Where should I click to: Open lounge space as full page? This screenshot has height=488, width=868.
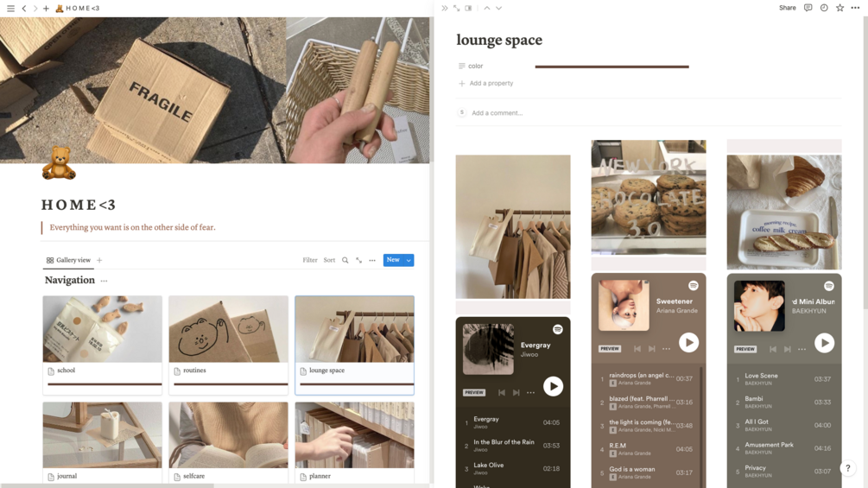457,9
